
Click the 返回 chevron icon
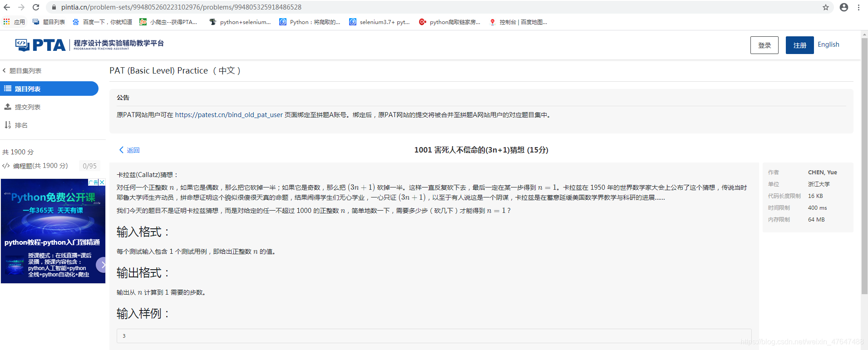(x=121, y=150)
